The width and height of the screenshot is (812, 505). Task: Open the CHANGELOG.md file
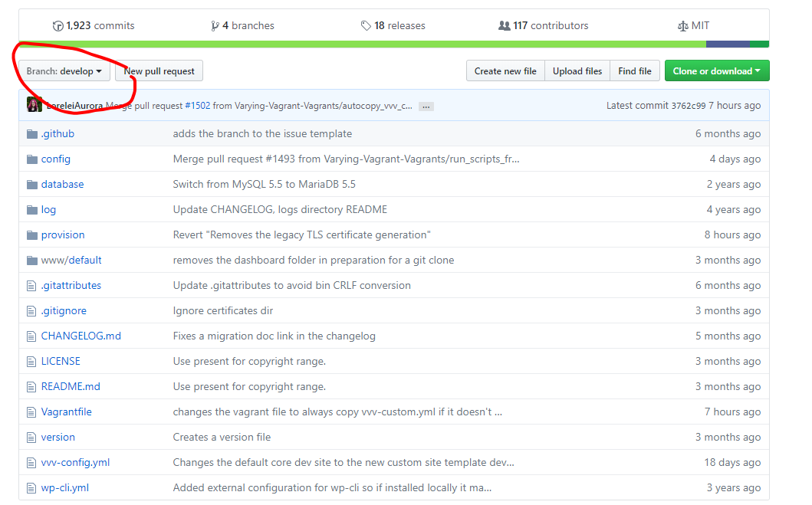pos(81,336)
